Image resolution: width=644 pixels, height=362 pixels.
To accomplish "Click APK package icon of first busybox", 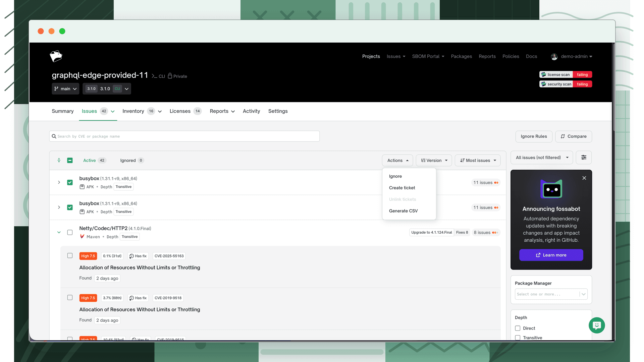I will [82, 187].
